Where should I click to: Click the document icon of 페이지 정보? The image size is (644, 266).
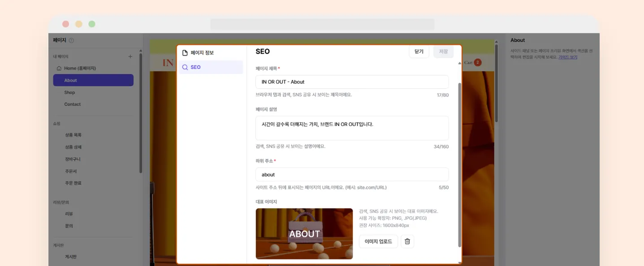(185, 53)
